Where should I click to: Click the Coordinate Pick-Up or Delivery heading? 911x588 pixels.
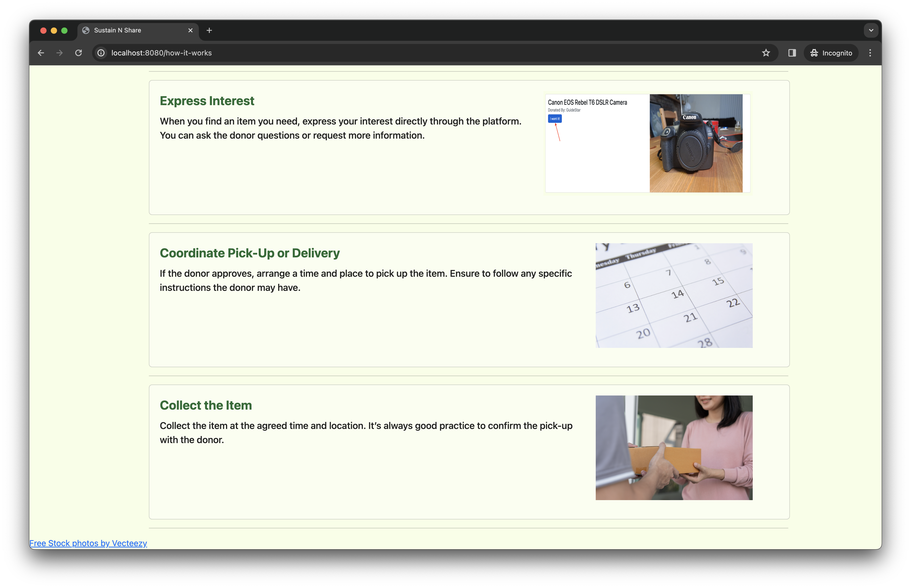(250, 253)
